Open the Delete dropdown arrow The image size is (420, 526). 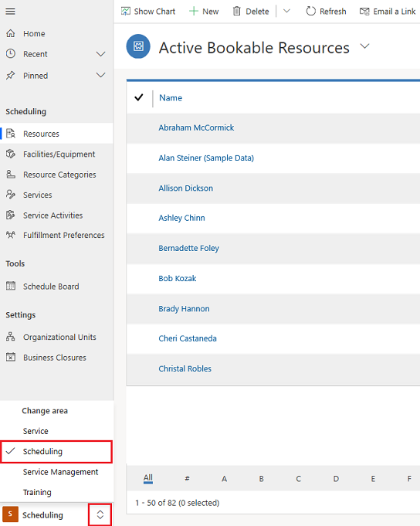[286, 11]
